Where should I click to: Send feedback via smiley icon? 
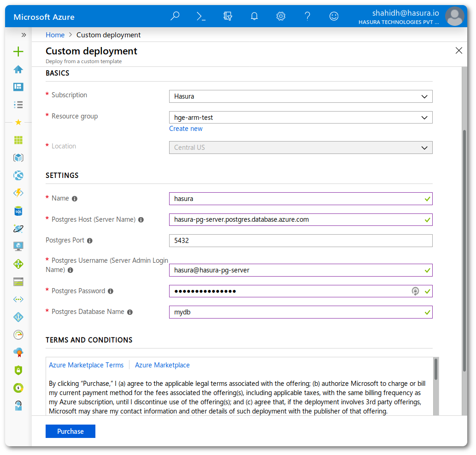334,16
